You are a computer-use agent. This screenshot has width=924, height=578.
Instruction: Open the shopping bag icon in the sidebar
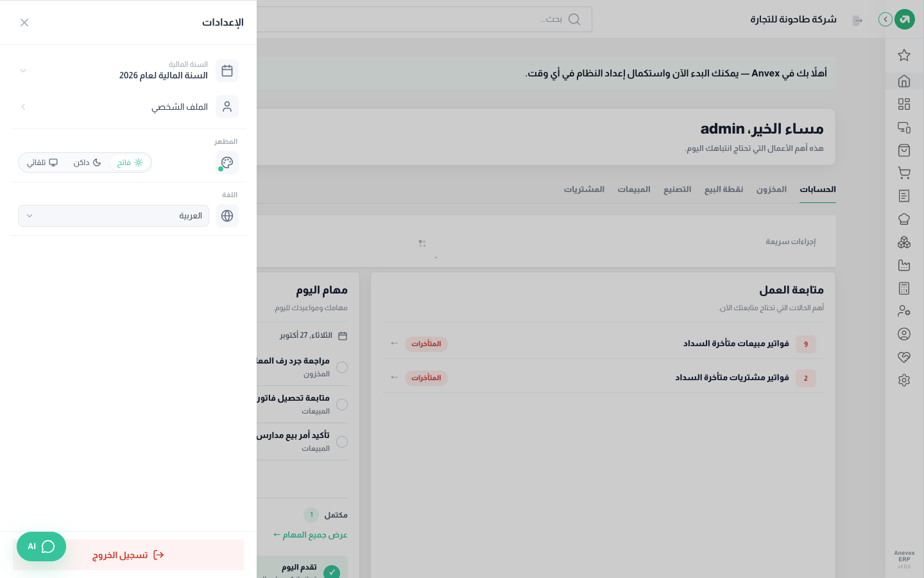click(904, 150)
